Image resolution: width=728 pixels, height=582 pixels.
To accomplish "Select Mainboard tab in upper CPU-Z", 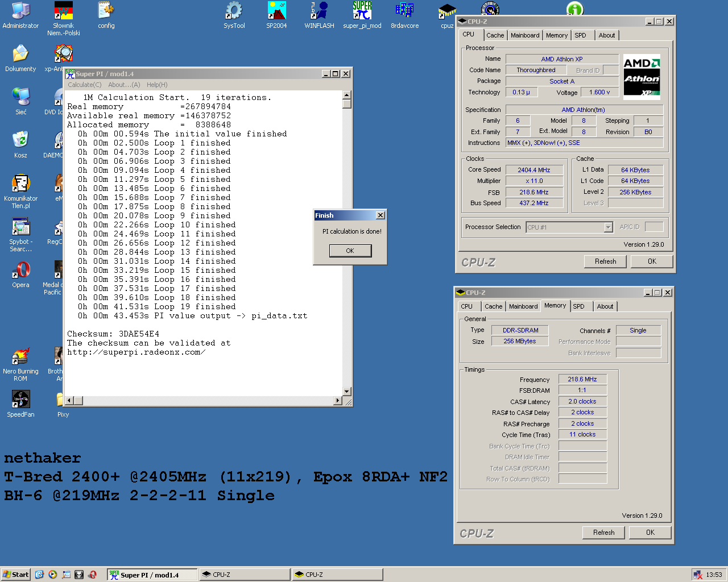I will point(525,35).
